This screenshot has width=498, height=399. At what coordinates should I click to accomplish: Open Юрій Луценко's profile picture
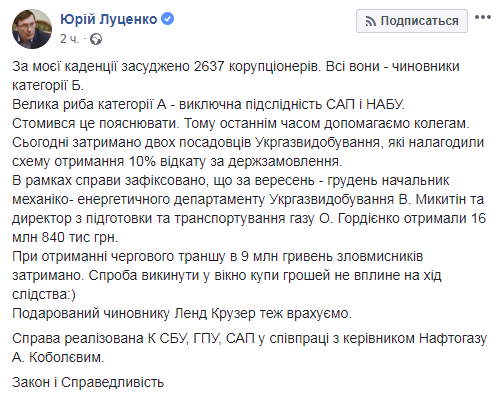[32, 29]
